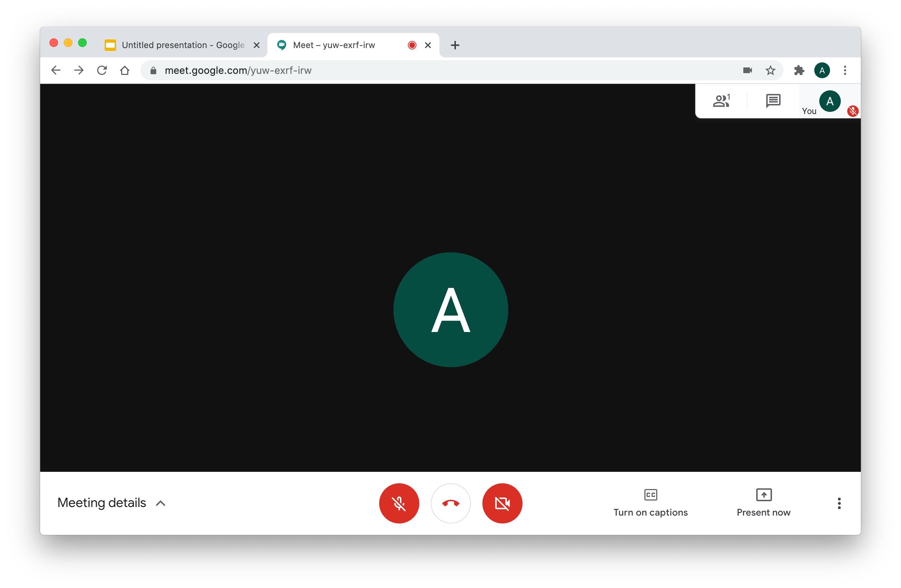Viewport: 901px width, 588px height.
Task: Hang up with the leave call button
Action: [x=450, y=503]
